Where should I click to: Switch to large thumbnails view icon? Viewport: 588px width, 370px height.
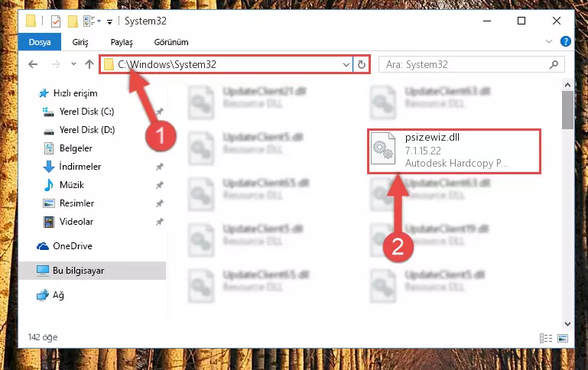tap(563, 338)
